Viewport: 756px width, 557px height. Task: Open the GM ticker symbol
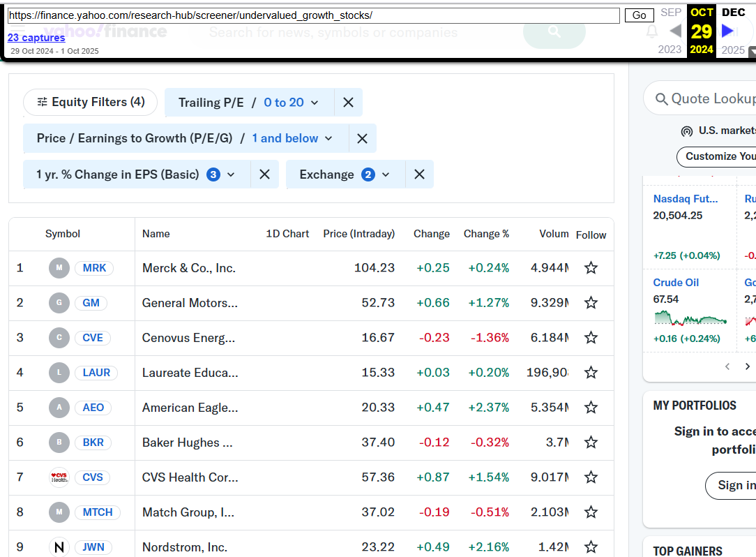point(91,303)
